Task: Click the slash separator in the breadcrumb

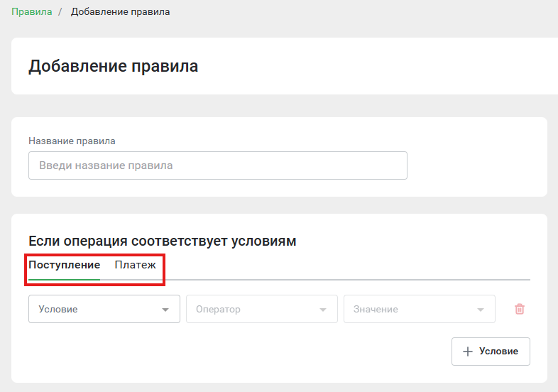Action: (60, 12)
